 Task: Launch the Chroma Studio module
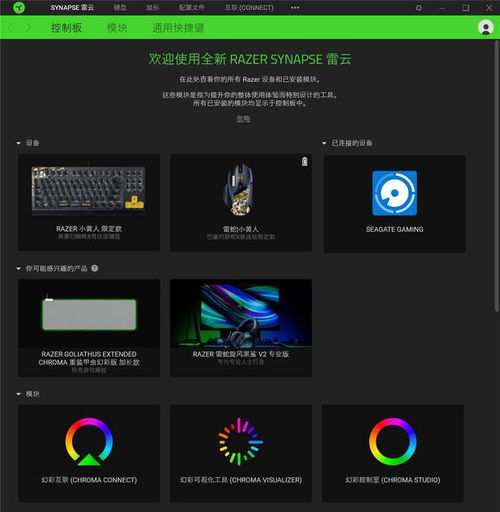tap(393, 453)
